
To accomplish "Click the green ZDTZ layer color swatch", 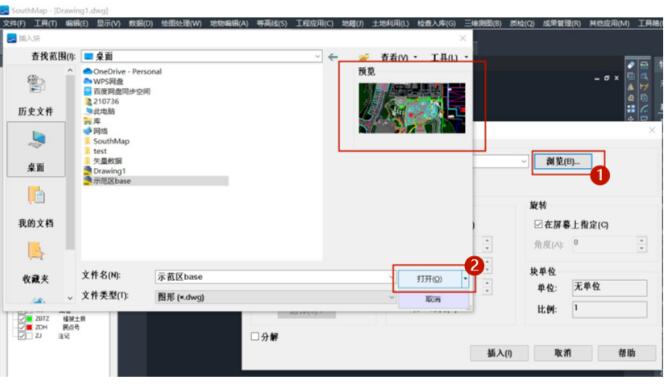I will (29, 318).
